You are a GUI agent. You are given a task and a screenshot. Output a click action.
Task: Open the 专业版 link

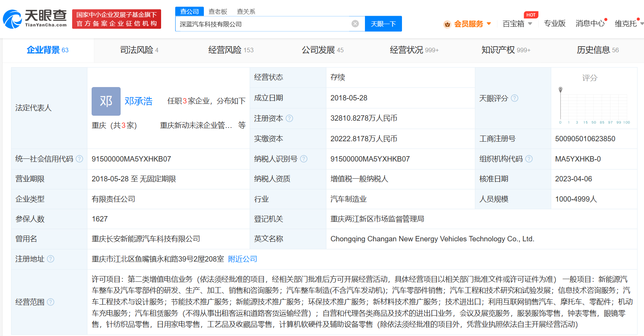point(555,24)
